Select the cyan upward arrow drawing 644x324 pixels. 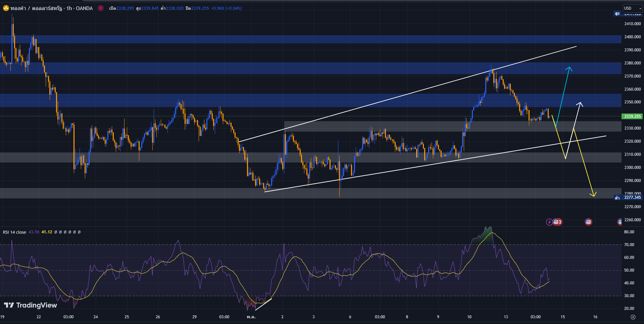click(x=563, y=96)
